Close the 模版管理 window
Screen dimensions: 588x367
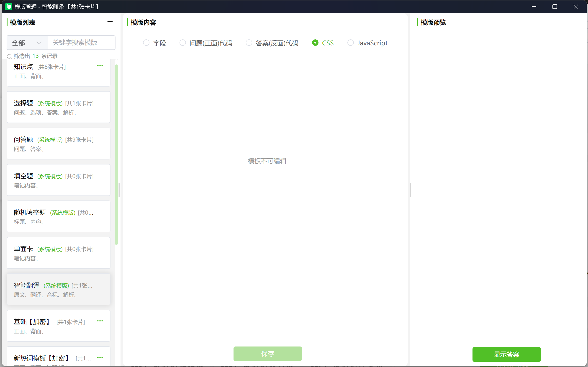coord(576,7)
